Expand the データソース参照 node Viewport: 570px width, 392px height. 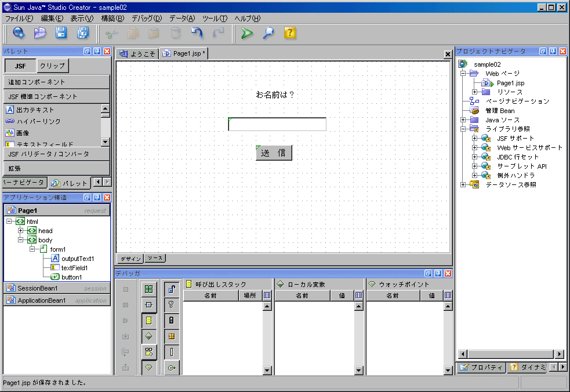coord(463,185)
